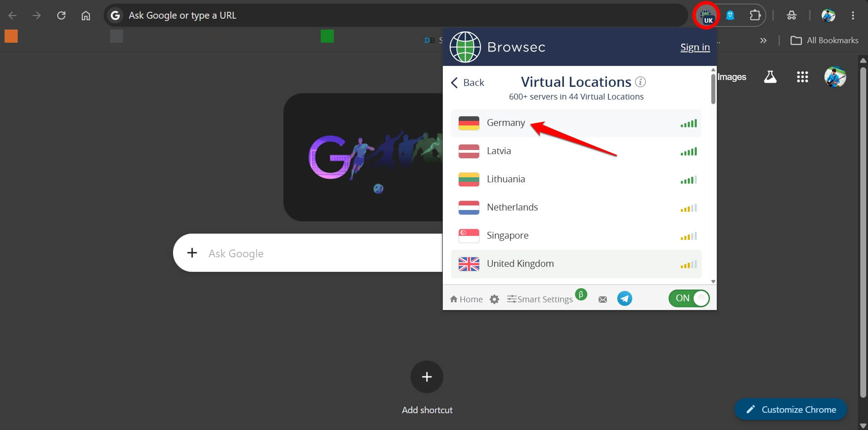Open the Chrome profile avatar in toolbar
868x430 pixels.
pyautogui.click(x=828, y=15)
